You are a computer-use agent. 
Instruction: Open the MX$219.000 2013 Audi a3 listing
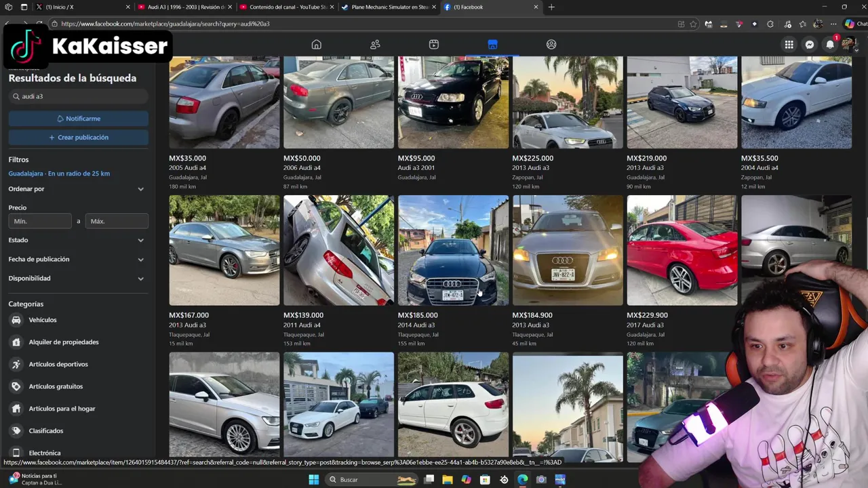coord(682,122)
